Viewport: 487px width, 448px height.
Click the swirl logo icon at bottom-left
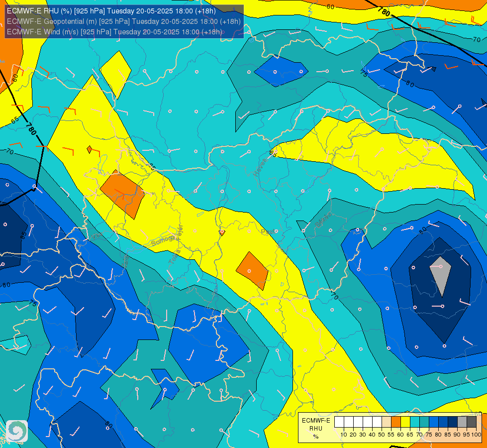click(x=17, y=431)
